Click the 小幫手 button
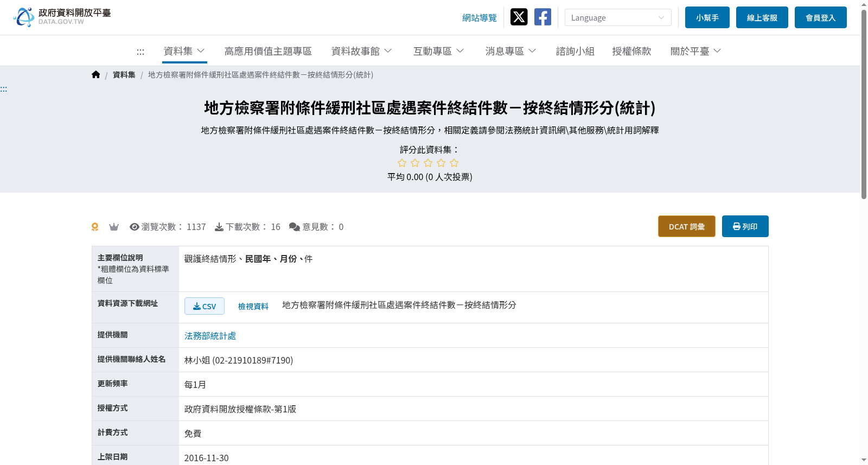The height and width of the screenshot is (465, 868). (x=707, y=17)
